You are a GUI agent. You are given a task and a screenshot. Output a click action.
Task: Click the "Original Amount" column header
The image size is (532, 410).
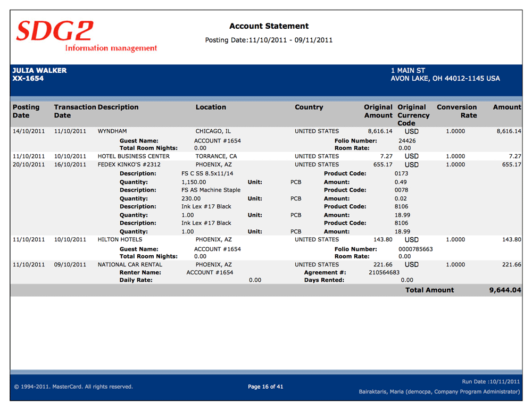(x=378, y=111)
